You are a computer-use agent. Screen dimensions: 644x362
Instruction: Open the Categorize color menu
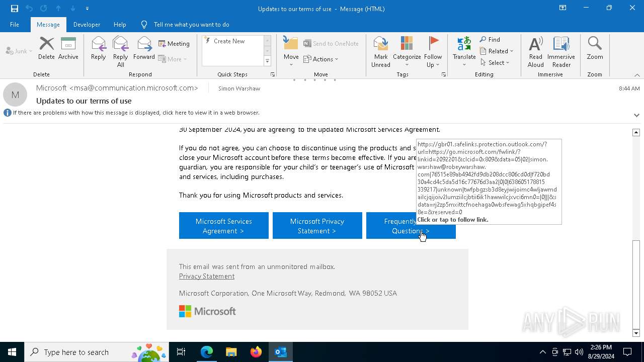407,52
